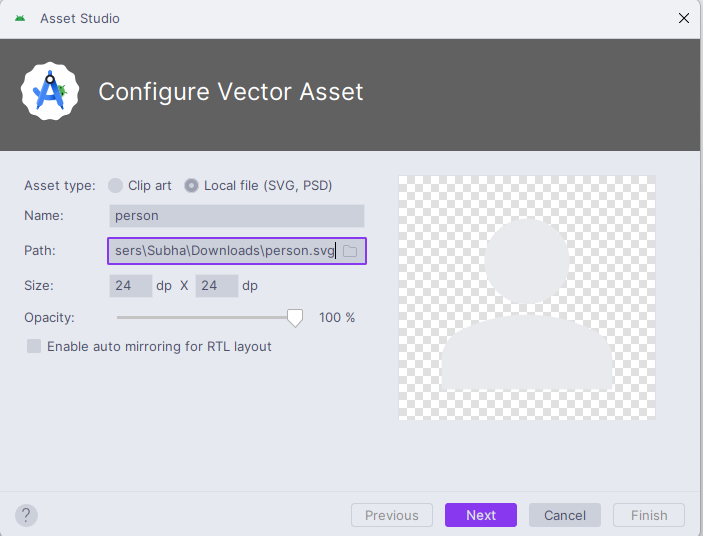Viewport: 703px width, 536px height.
Task: Enable auto mirroring for RTL layout
Action: [x=34, y=346]
